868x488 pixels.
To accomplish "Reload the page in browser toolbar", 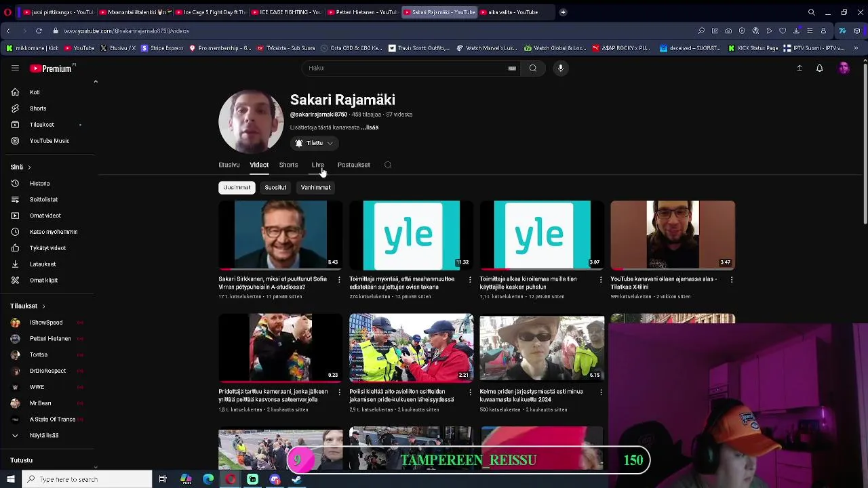I will (39, 30).
